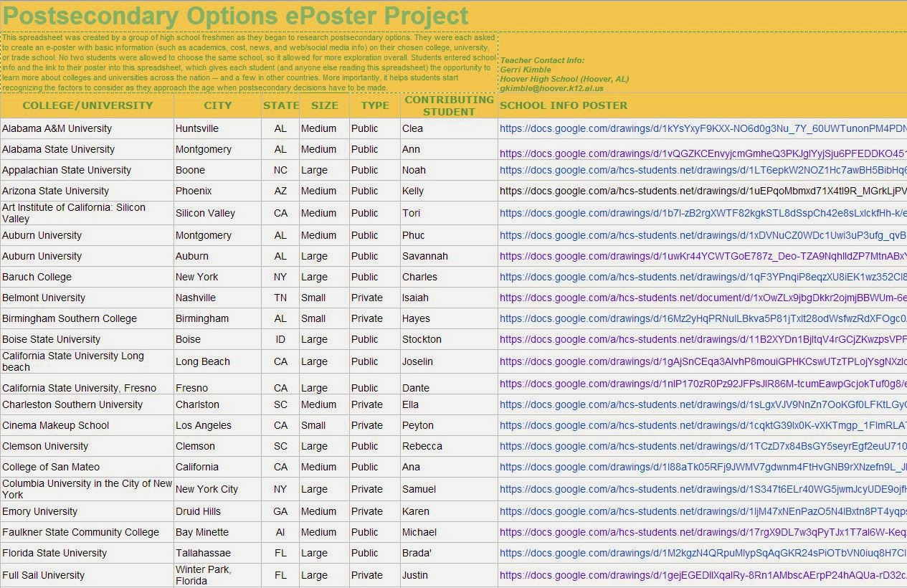
Task: Open Arizona State University poster URL
Action: (x=703, y=191)
